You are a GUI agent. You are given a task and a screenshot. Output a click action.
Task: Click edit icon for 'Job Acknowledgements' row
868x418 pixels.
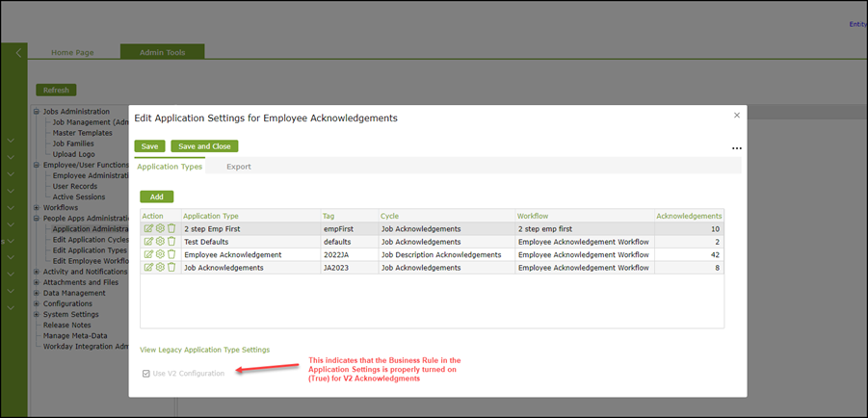pyautogui.click(x=148, y=268)
